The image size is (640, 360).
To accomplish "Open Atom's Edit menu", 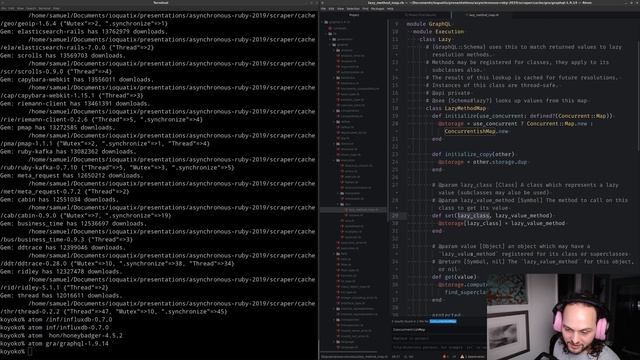I will click(x=331, y=9).
